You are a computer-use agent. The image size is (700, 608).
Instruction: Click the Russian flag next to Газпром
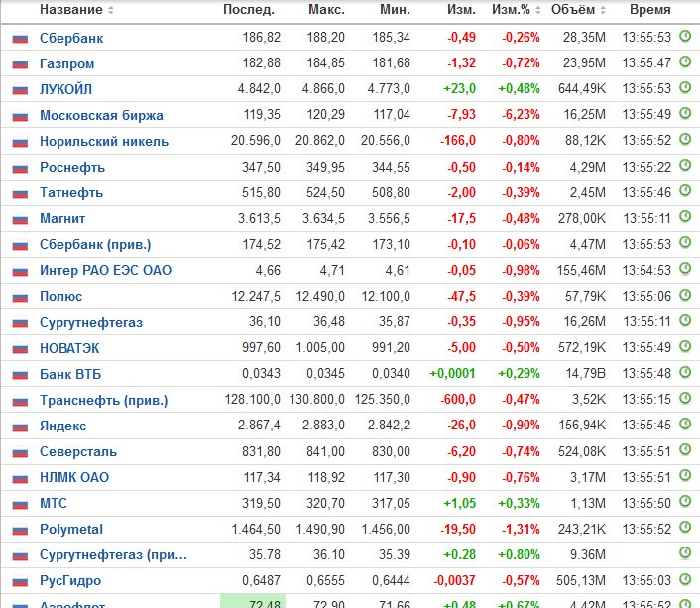(20, 64)
